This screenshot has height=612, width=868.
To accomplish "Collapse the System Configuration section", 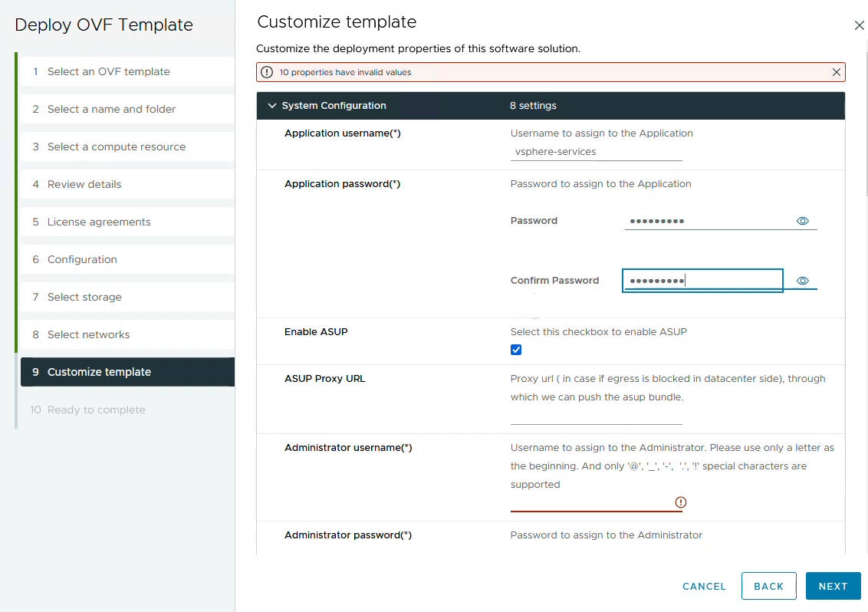I will [272, 106].
